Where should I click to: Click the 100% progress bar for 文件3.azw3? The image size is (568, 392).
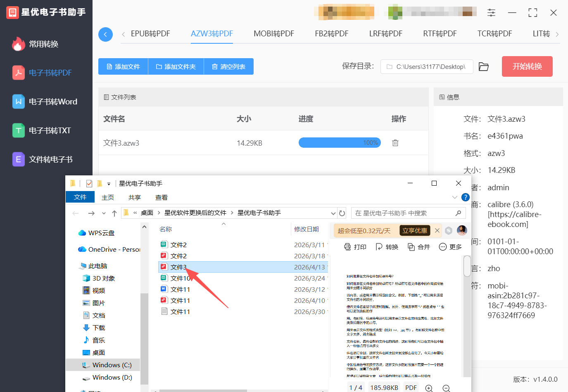point(340,143)
